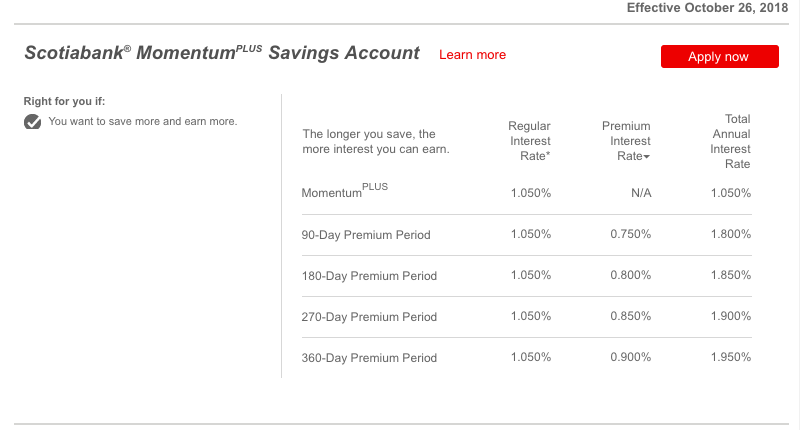Open the Learn more link
The height and width of the screenshot is (430, 800).
pyautogui.click(x=472, y=55)
